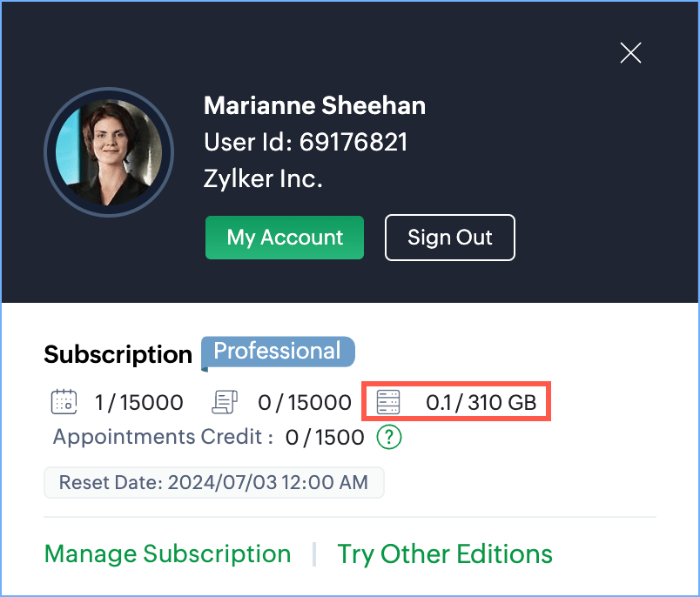Click the document usage icon
Viewport: 700px width, 597px height.
click(225, 402)
